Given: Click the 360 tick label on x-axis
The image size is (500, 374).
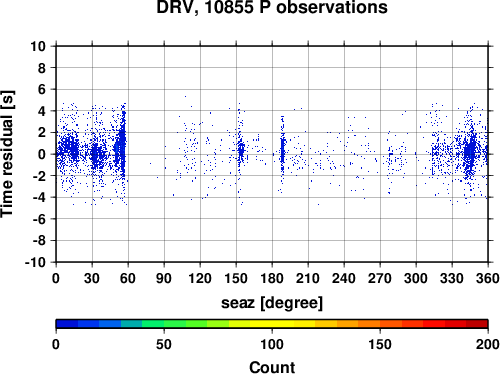Looking at the screenshot, I should (488, 278).
